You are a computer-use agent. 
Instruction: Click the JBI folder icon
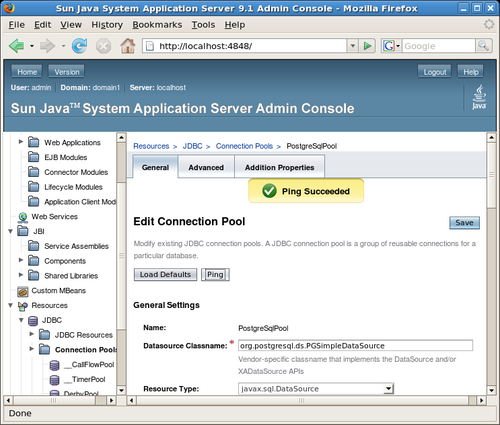23,231
